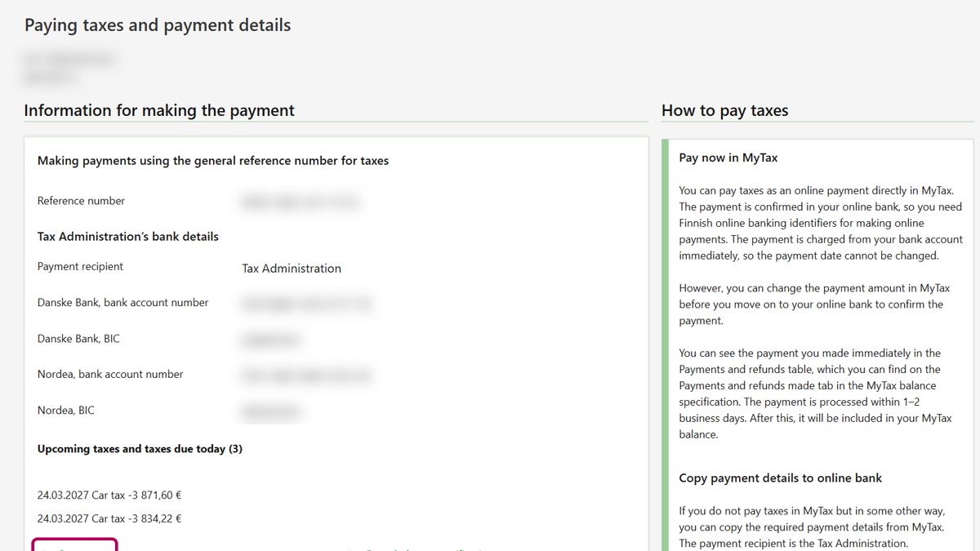Click the Tax Administration's bank details subheading
The height and width of the screenshot is (551, 980).
(x=128, y=237)
